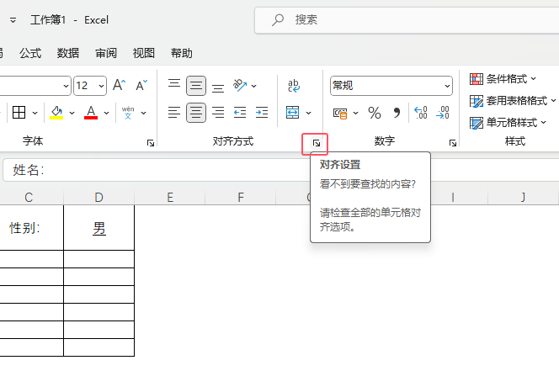This screenshot has height=392, width=559.
Task: Select column E header
Action: point(170,197)
